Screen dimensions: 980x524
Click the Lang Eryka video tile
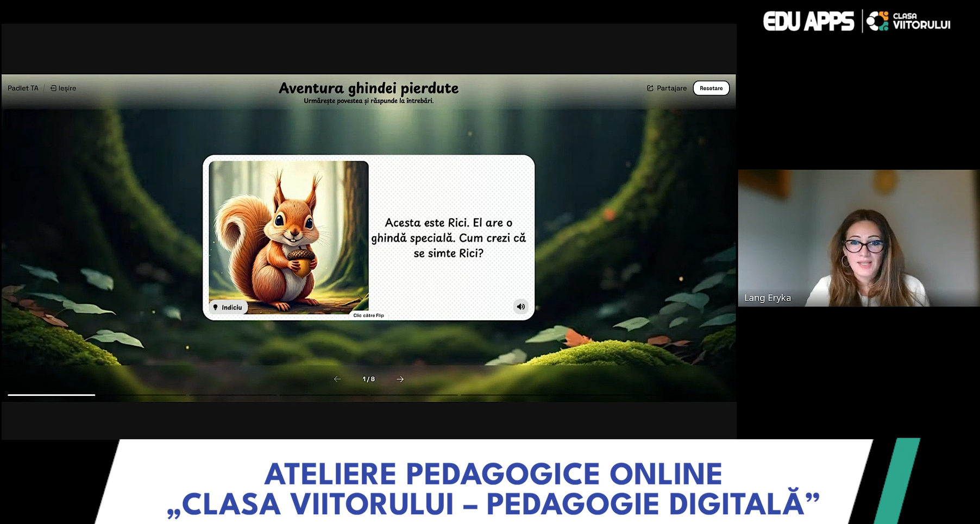[x=859, y=238]
